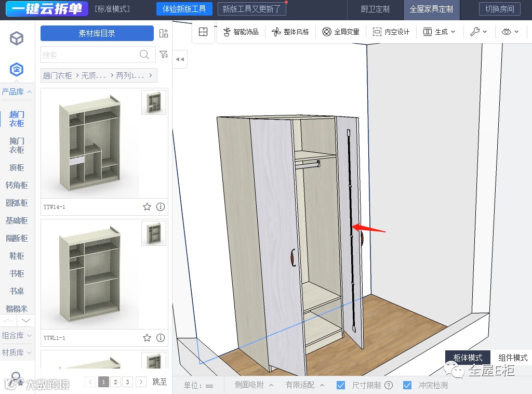Select 顶柜 category
Screen dimensions: 532x394
tap(17, 168)
